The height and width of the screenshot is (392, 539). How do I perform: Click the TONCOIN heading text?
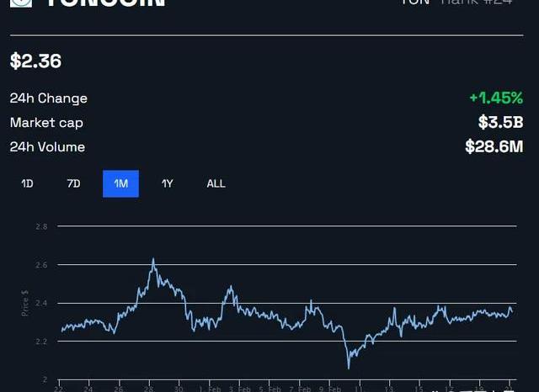click(105, 3)
